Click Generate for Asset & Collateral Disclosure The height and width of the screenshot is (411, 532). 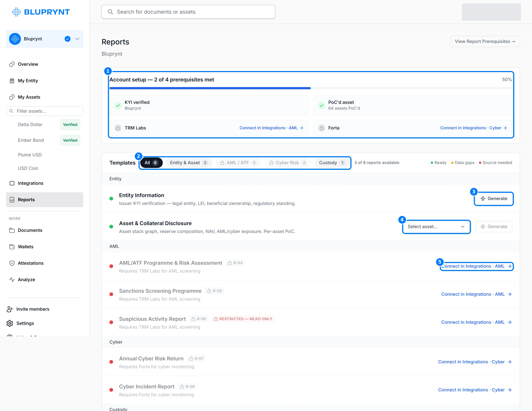pos(494,227)
